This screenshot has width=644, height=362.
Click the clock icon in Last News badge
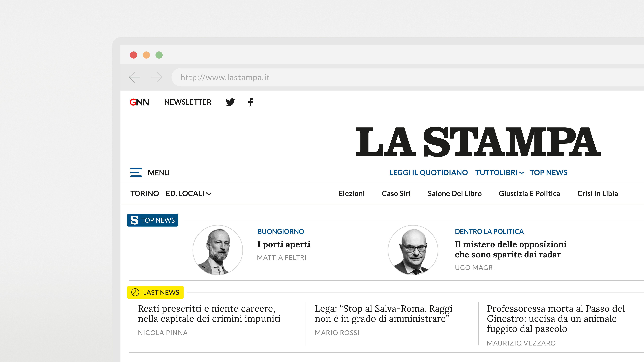tap(135, 292)
